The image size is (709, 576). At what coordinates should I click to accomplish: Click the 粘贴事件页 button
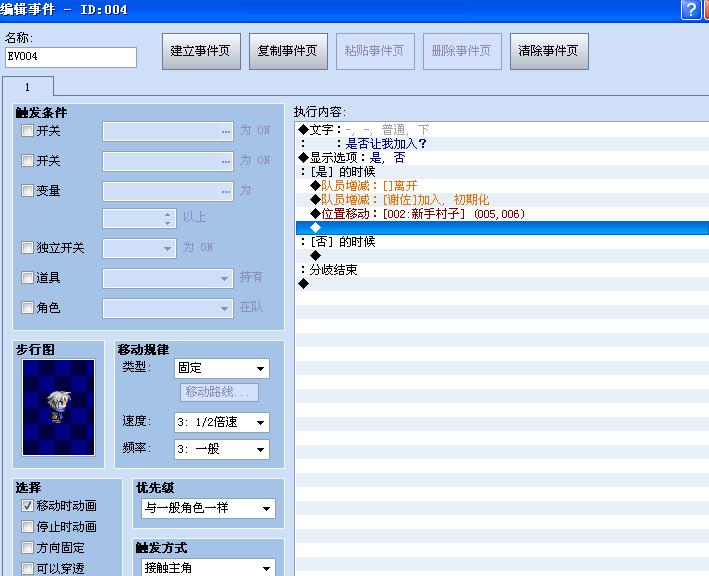tap(375, 51)
